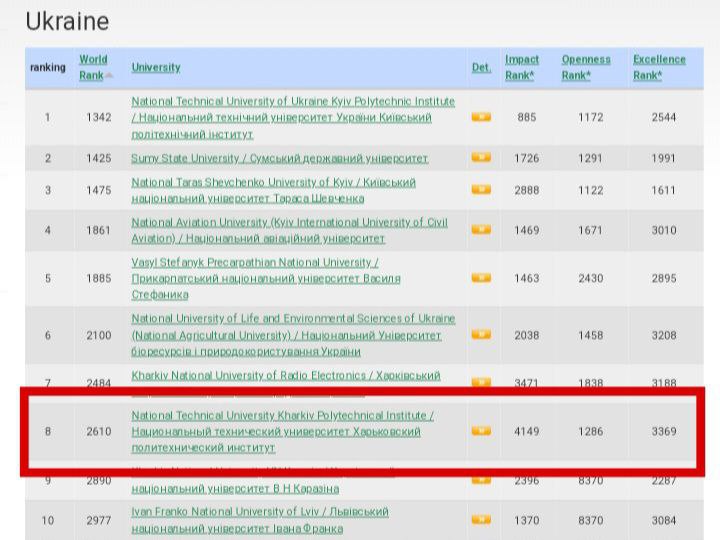The height and width of the screenshot is (540, 720).
Task: Sort table by World Rank header
Action: point(93,67)
